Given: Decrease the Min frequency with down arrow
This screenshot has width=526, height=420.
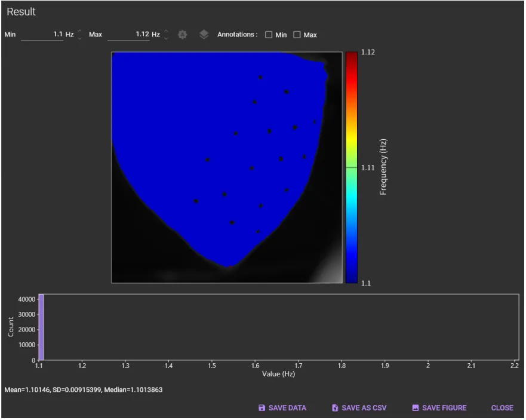Looking at the screenshot, I should pos(80,38).
